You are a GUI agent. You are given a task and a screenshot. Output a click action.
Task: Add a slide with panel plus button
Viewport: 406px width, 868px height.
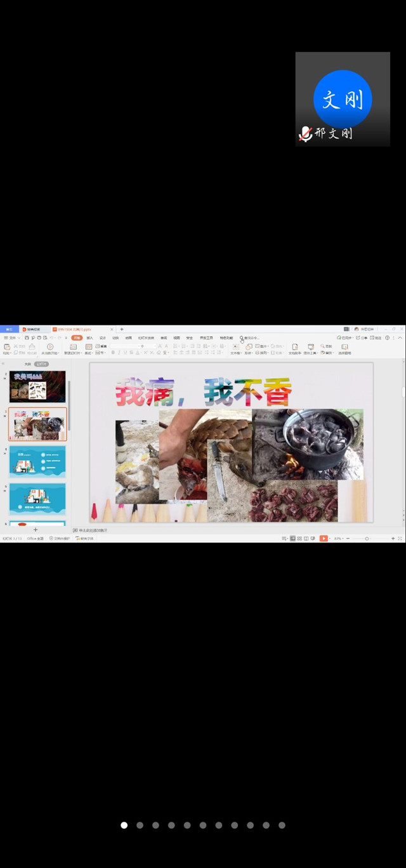pyautogui.click(x=36, y=530)
